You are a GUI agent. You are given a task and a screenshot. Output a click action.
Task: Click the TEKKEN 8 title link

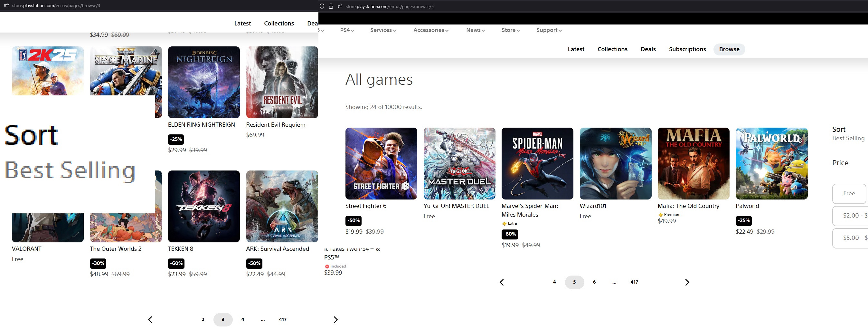[181, 249]
